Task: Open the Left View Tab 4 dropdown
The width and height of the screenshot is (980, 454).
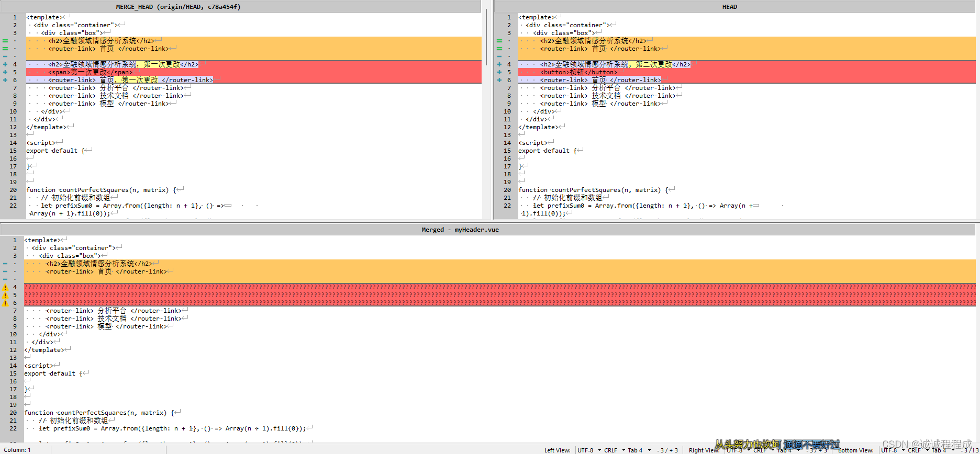Action: (x=639, y=450)
